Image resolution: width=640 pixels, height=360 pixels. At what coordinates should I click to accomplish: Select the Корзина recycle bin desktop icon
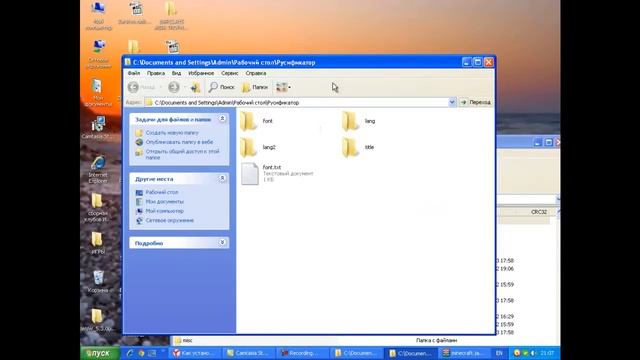coord(98,282)
